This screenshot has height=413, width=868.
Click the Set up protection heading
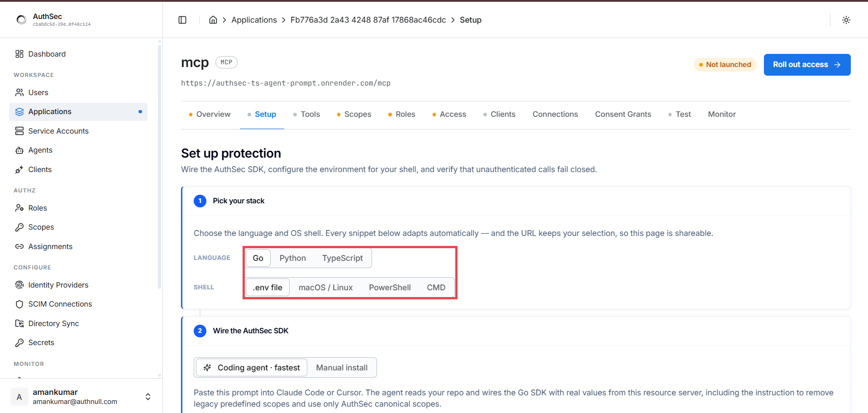click(231, 154)
